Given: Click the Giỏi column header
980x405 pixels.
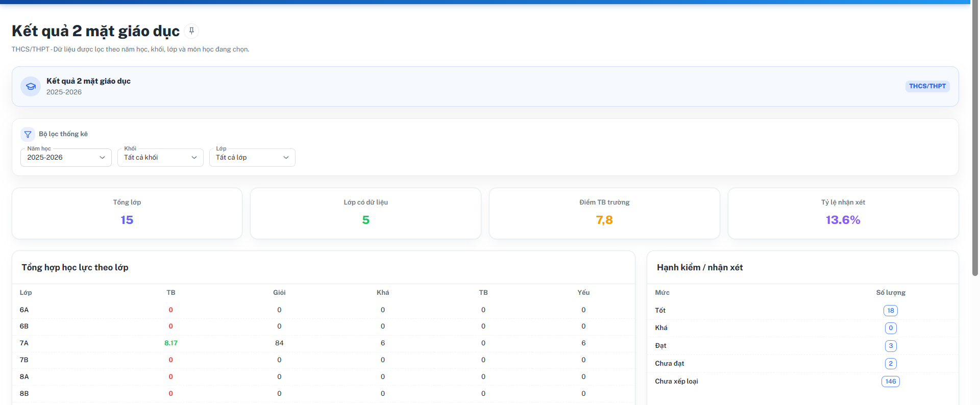Looking at the screenshot, I should click(x=279, y=293).
